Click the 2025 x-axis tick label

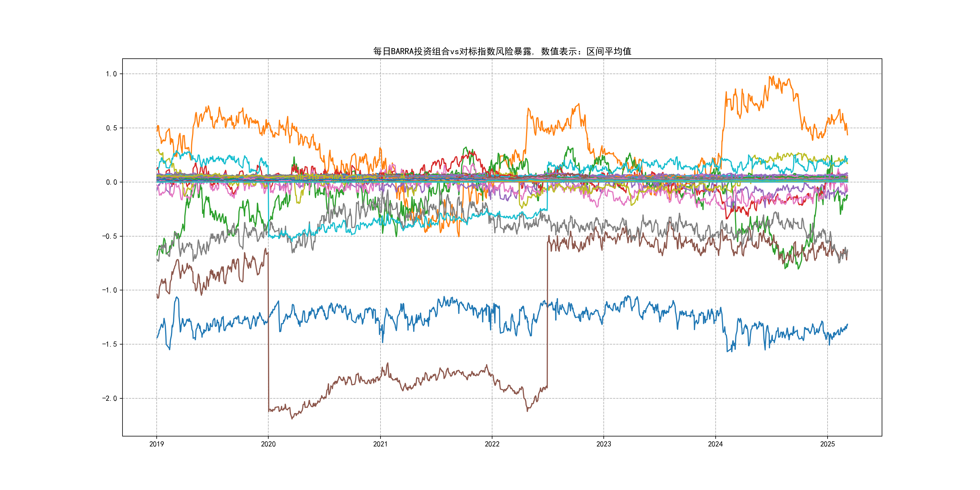(x=827, y=444)
